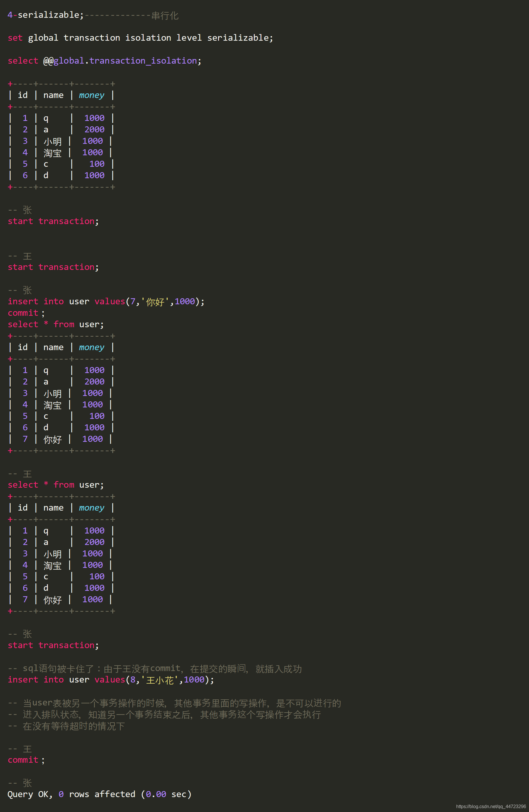The height and width of the screenshot is (812, 529).
Task: Click the 'select @@global.transaction_isolation;' line
Action: (x=104, y=61)
